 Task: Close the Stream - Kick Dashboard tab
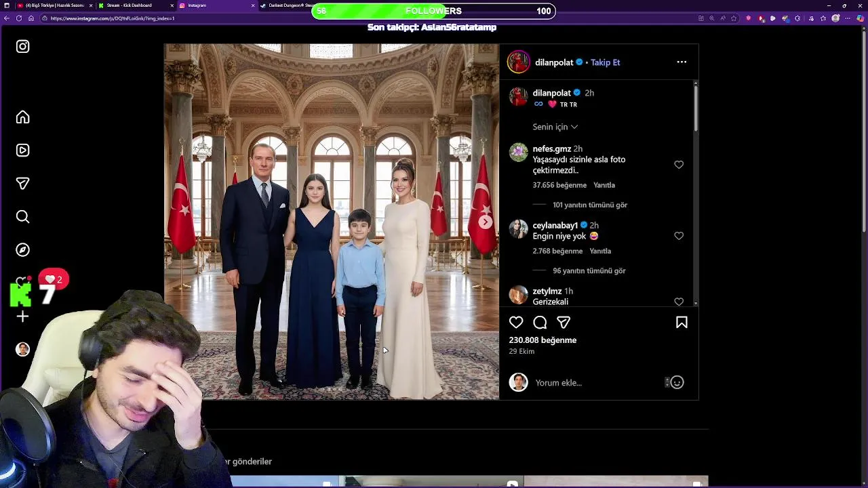coord(172,5)
